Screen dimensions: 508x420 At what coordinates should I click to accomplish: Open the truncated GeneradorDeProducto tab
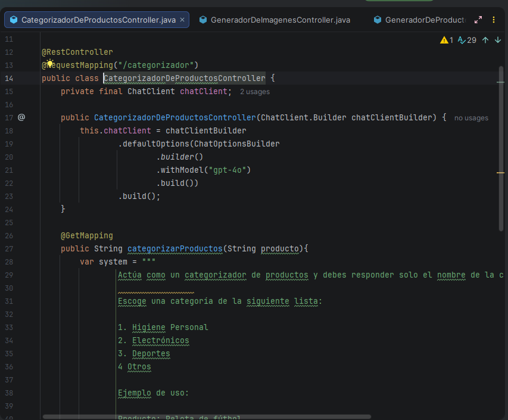[424, 20]
